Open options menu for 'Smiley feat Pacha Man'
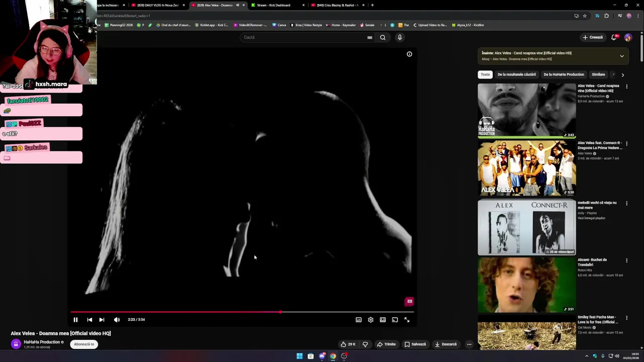This screenshot has width=644, height=362. click(626, 318)
